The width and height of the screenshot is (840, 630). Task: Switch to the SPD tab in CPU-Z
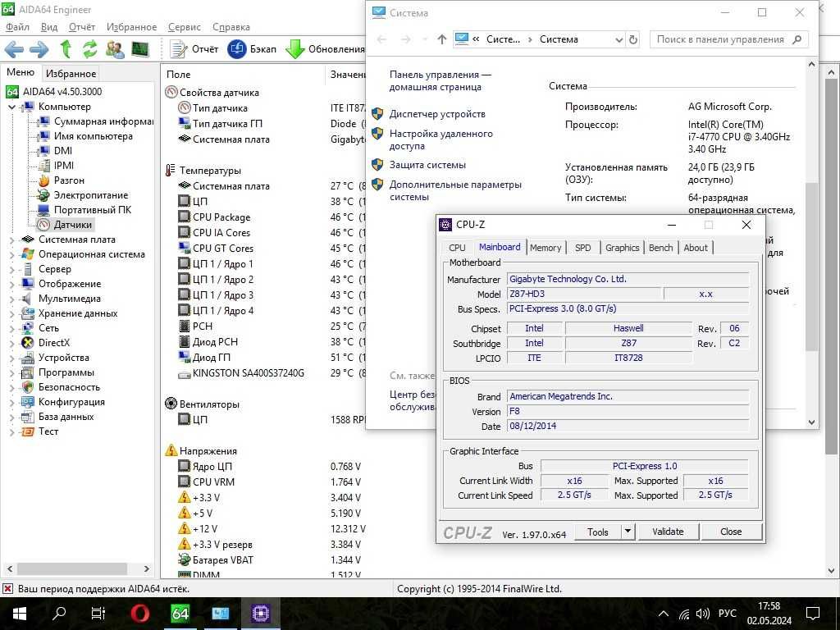pos(583,248)
